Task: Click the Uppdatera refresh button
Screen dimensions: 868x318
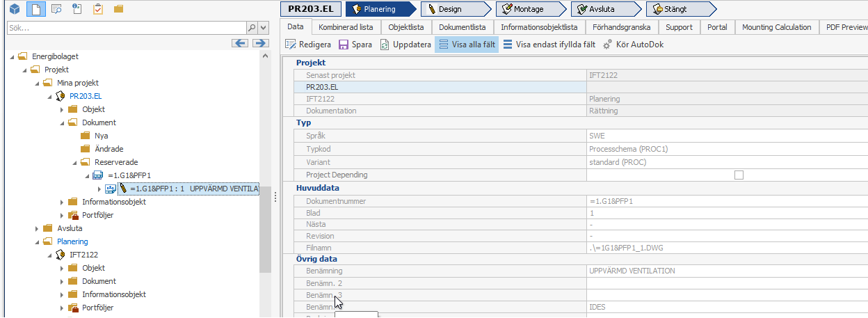Action: click(405, 45)
